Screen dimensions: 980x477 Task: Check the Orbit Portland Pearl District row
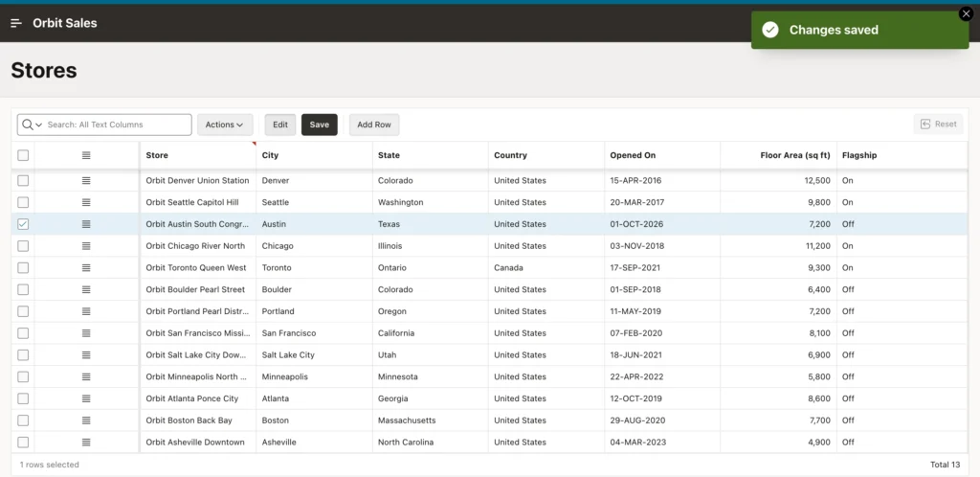coord(23,310)
